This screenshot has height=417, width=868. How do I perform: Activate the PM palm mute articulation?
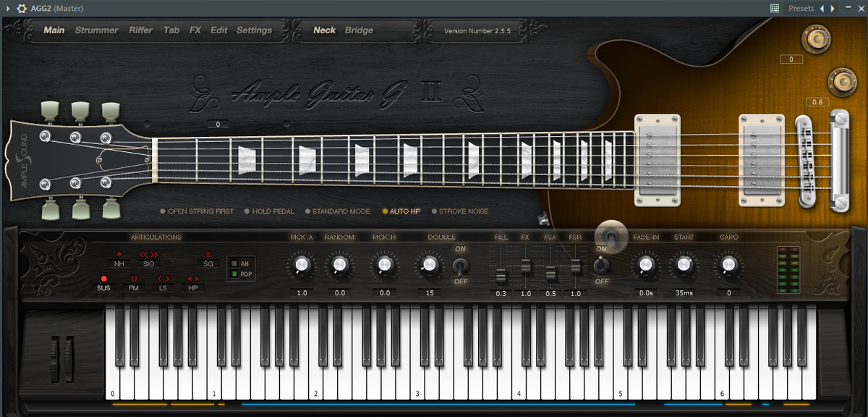(x=134, y=287)
